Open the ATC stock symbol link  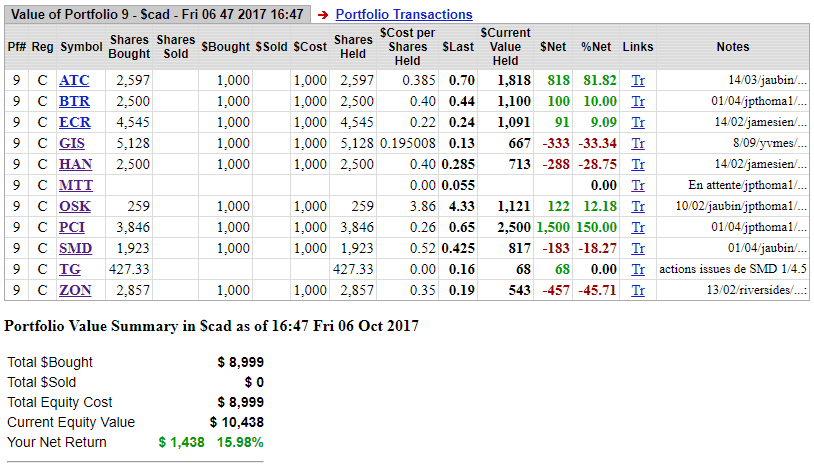tap(74, 80)
